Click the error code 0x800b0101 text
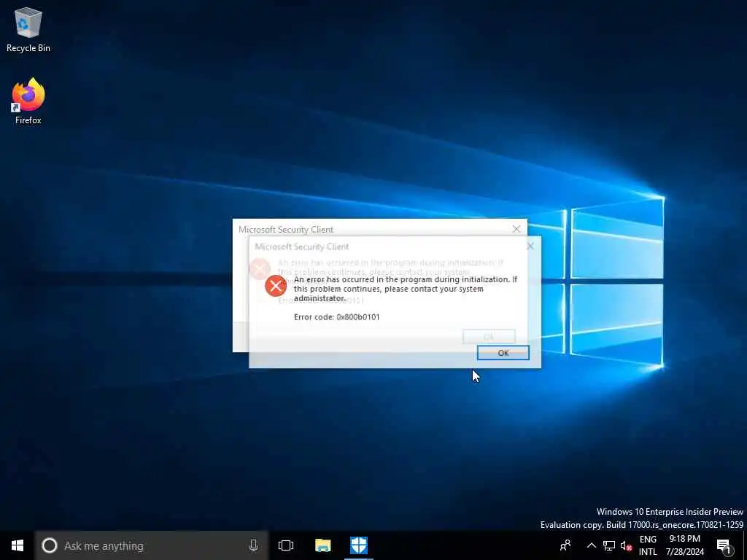 tap(337, 317)
